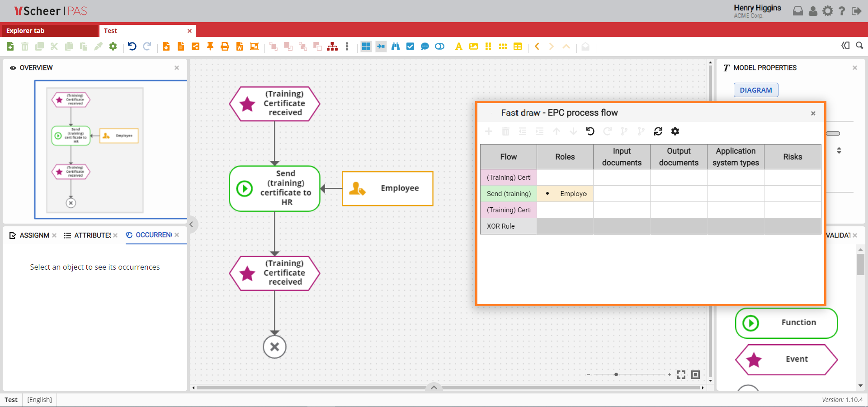Click the DIAGRAM button in Model Properties

coord(755,90)
